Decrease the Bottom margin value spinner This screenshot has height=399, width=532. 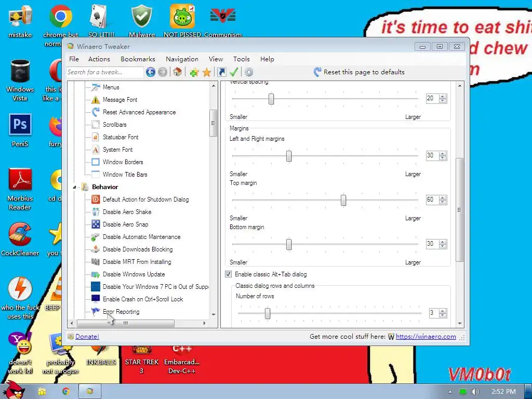click(443, 246)
